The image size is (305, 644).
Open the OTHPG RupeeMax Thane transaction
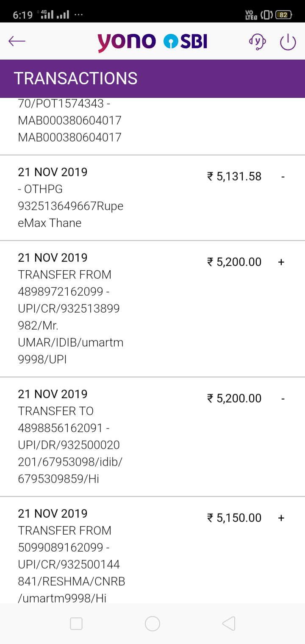point(152,198)
